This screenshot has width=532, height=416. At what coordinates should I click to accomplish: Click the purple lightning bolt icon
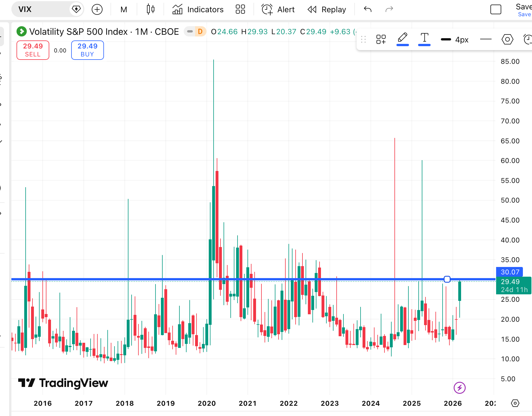click(x=459, y=388)
